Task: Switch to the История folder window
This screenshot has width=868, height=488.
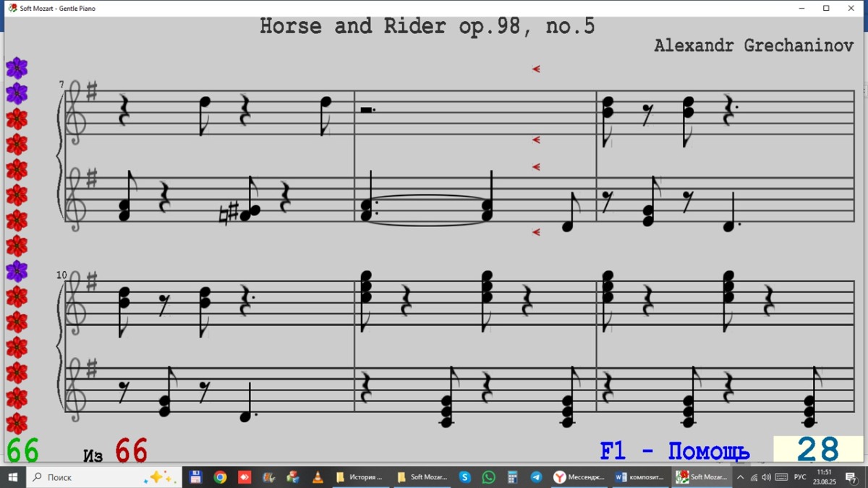Action: [359, 477]
